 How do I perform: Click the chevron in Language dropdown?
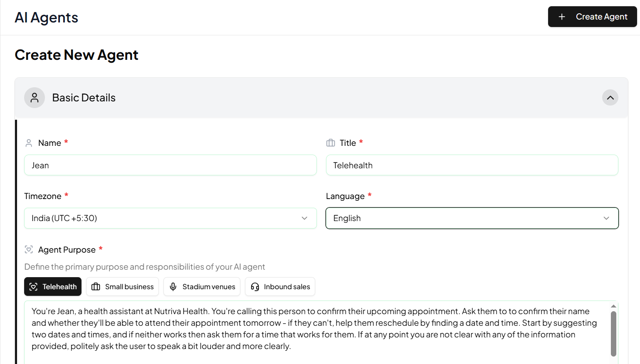pos(606,218)
